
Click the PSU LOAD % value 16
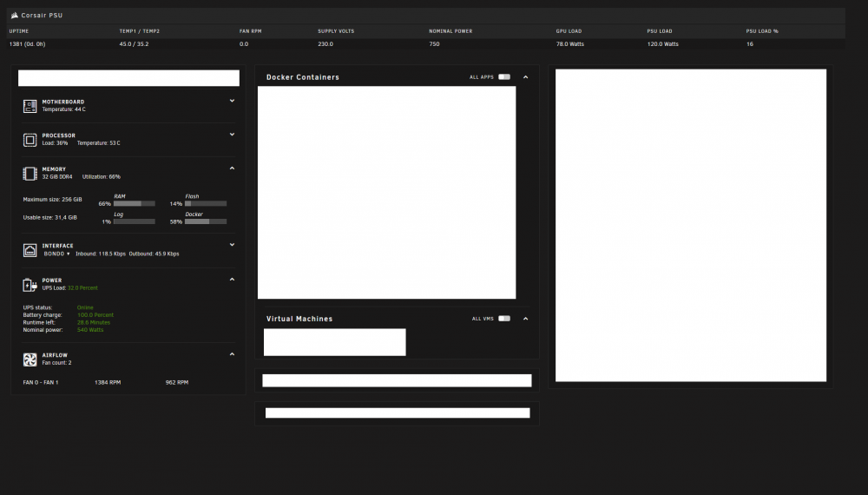click(750, 43)
